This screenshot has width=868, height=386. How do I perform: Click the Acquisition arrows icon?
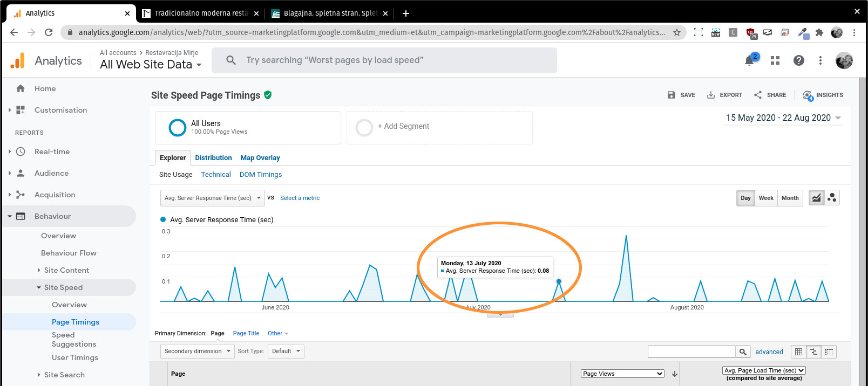[x=21, y=195]
